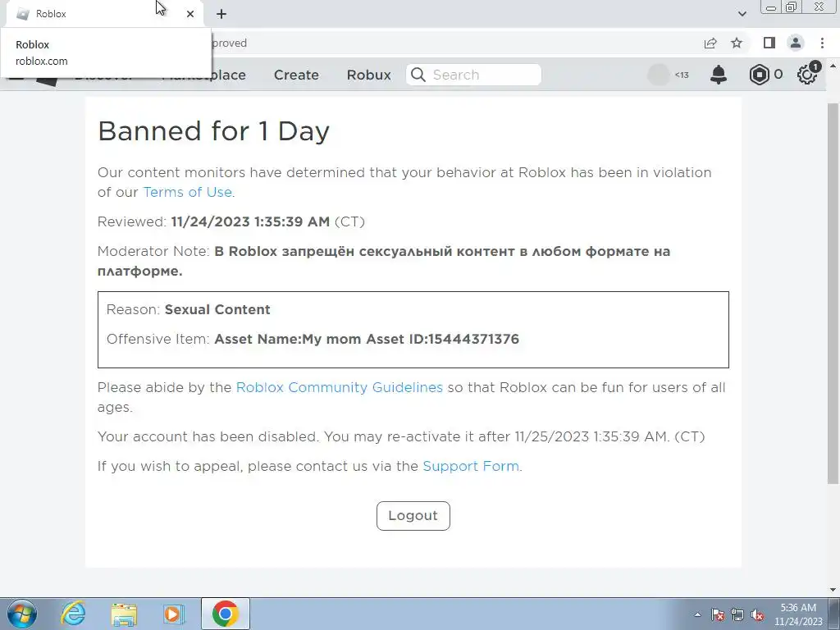Open File Explorer from taskbar
Screen dimensions: 840x630
(x=124, y=614)
